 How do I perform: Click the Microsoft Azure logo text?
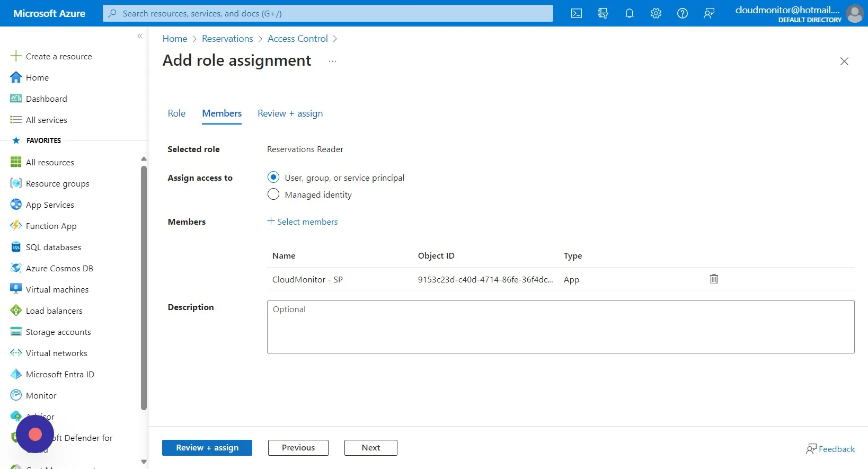coord(49,13)
